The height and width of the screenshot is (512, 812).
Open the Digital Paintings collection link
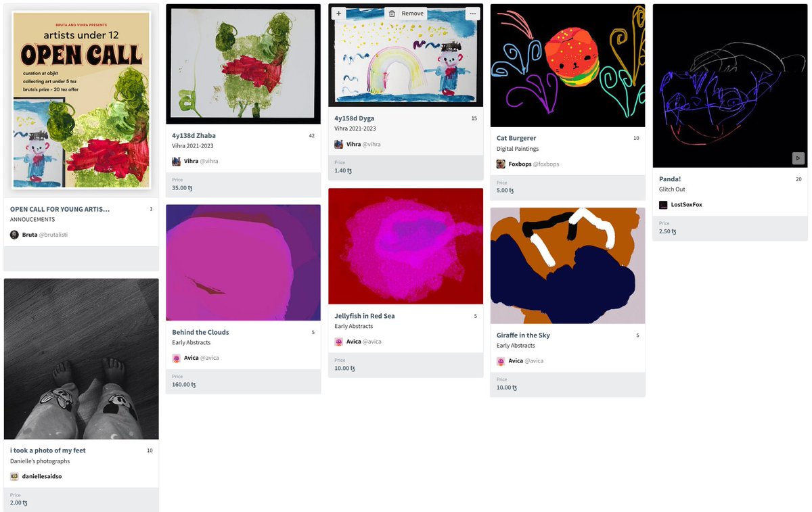(x=518, y=149)
